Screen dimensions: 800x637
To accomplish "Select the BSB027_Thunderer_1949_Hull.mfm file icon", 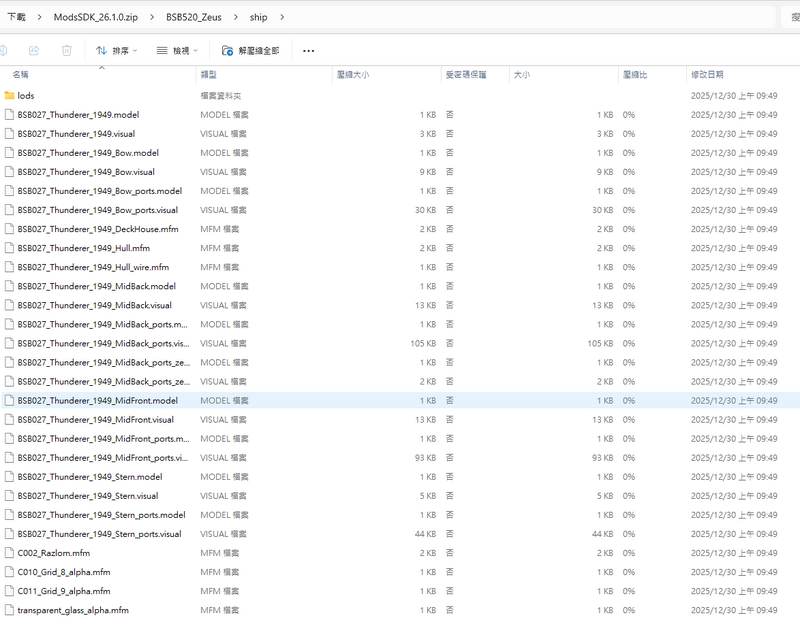I will pos(9,248).
